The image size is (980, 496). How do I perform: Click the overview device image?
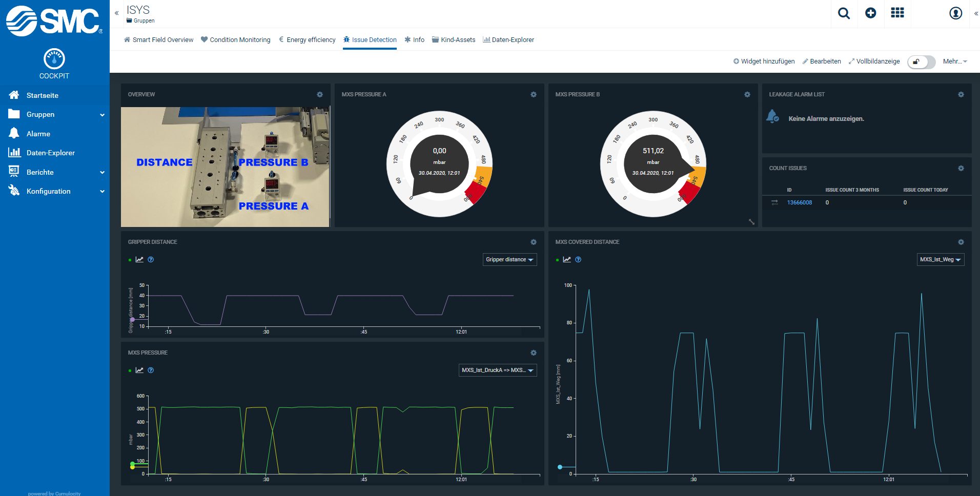pos(225,167)
